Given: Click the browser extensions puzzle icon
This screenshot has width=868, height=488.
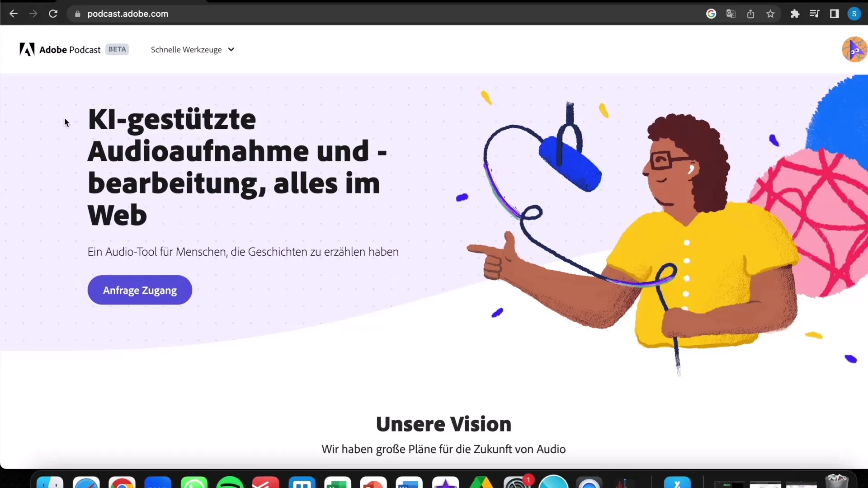Looking at the screenshot, I should tap(795, 13).
